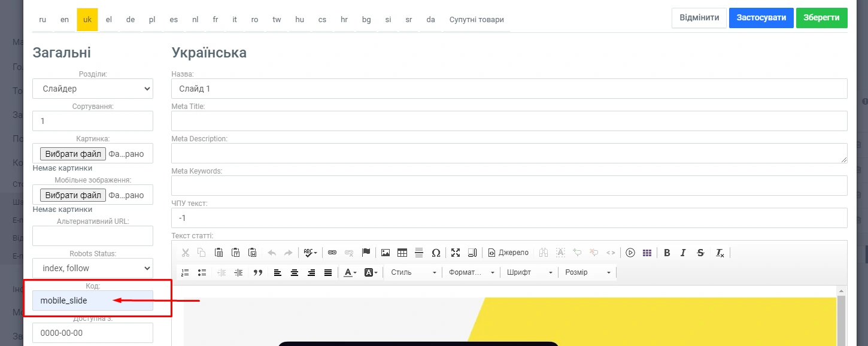Screen dimensions: 868x346
Task: Click the Meta Title input field
Action: (x=509, y=121)
